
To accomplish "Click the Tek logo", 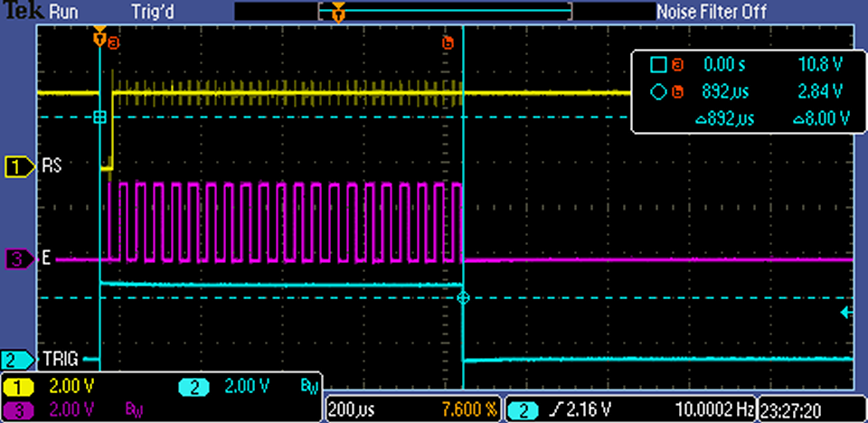I will (x=20, y=12).
